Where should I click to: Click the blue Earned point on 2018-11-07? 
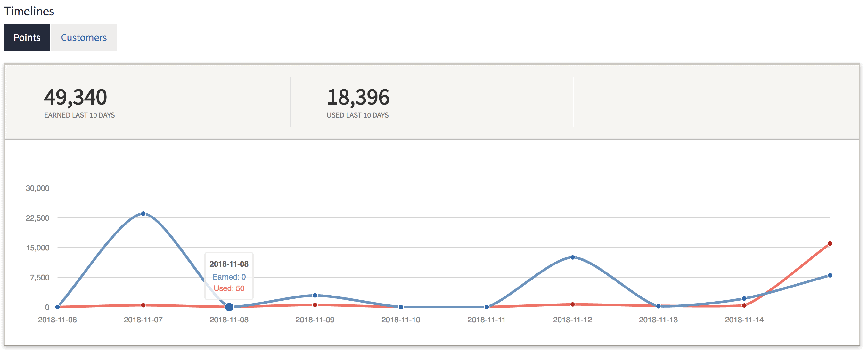point(143,214)
